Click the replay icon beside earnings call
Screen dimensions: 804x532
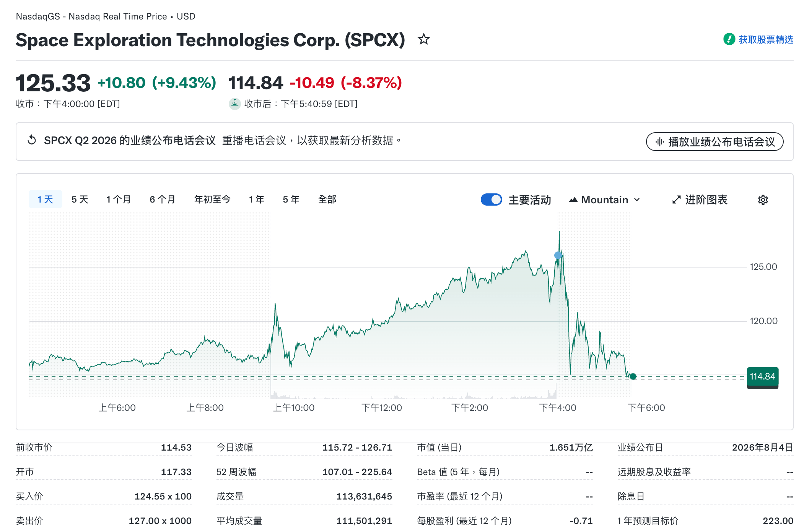[x=32, y=140]
